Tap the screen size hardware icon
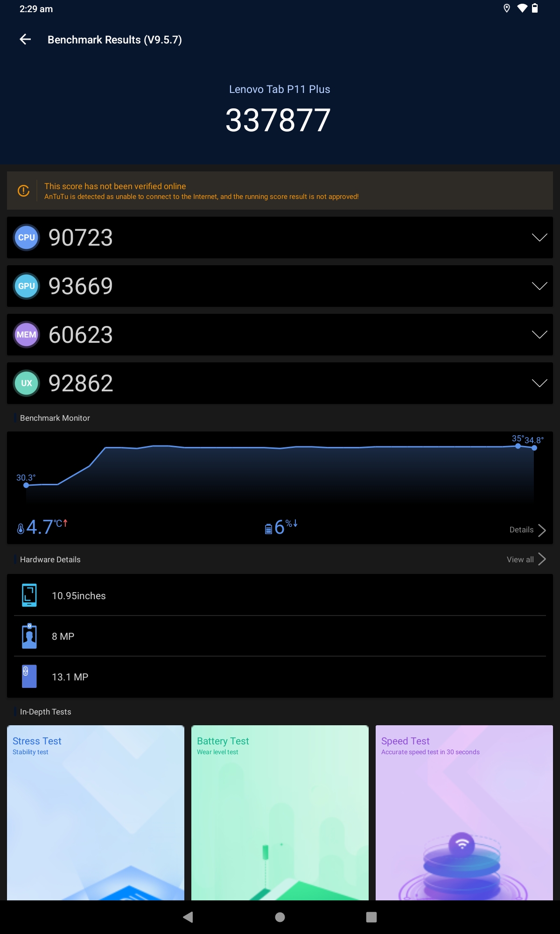 coord(29,595)
